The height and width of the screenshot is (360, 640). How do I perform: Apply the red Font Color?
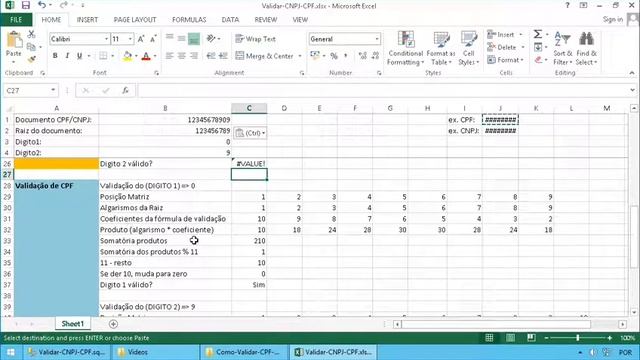click(146, 56)
